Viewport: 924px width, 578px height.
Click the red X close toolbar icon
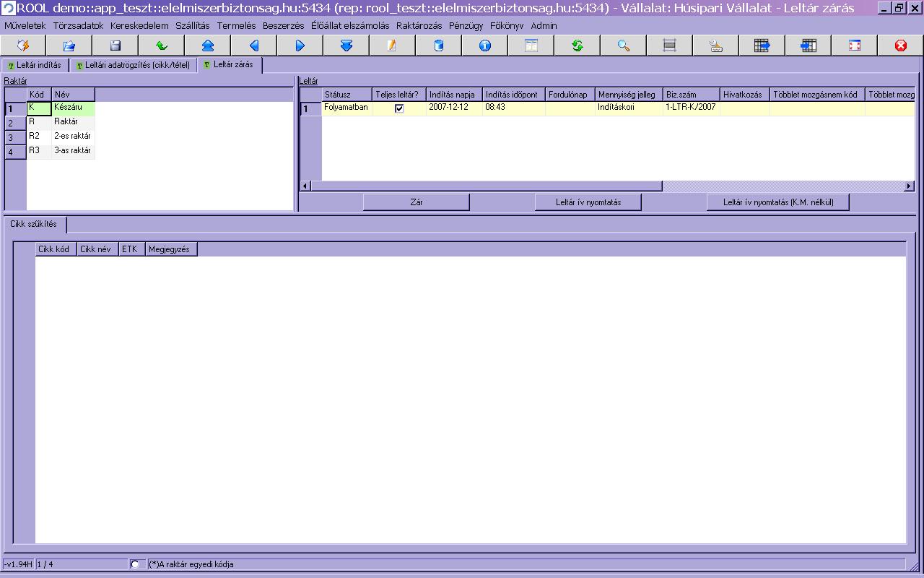click(x=901, y=46)
